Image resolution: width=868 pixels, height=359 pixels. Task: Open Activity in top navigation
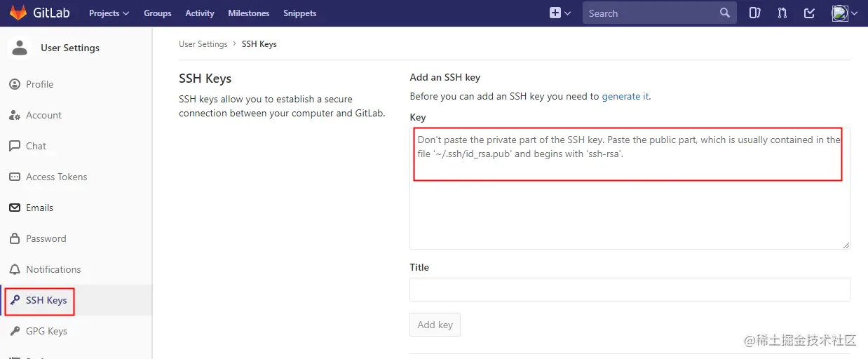click(x=200, y=13)
